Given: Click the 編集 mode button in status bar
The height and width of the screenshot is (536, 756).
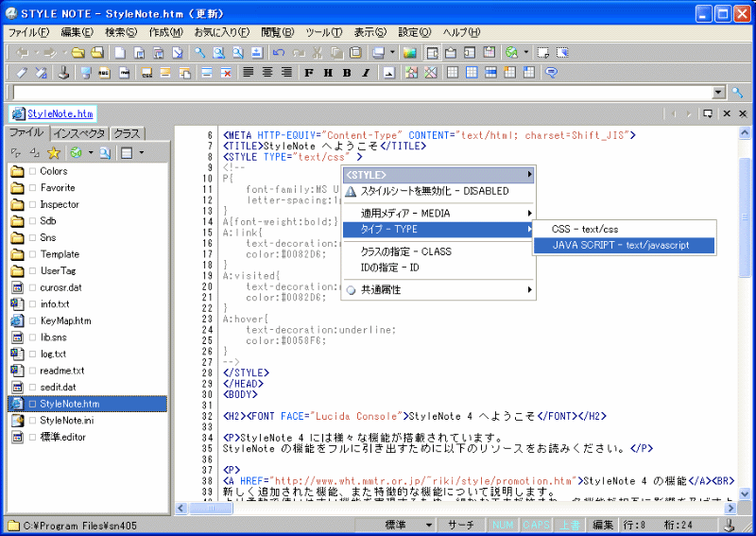Looking at the screenshot, I should click(x=603, y=525).
